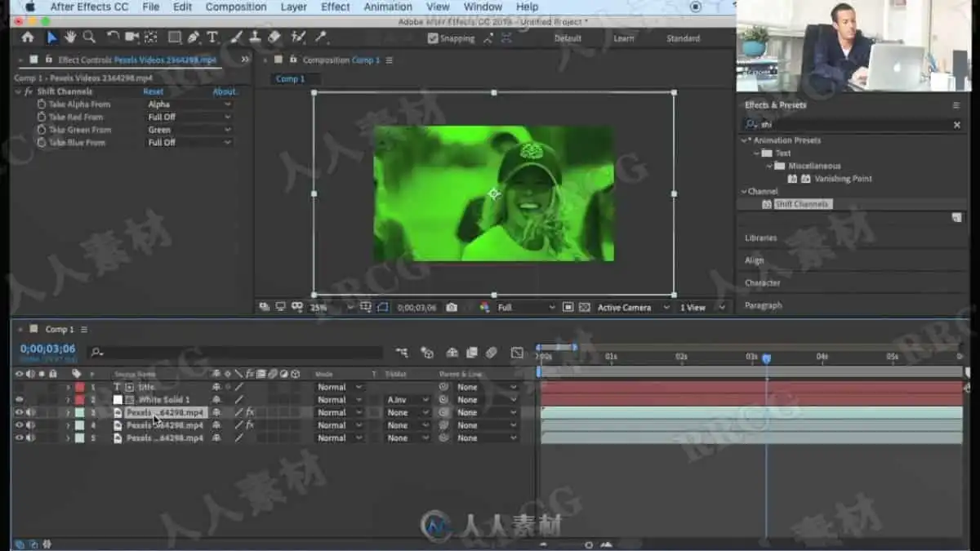Select the Clone Stamp tool
The image size is (980, 551).
coord(255,38)
